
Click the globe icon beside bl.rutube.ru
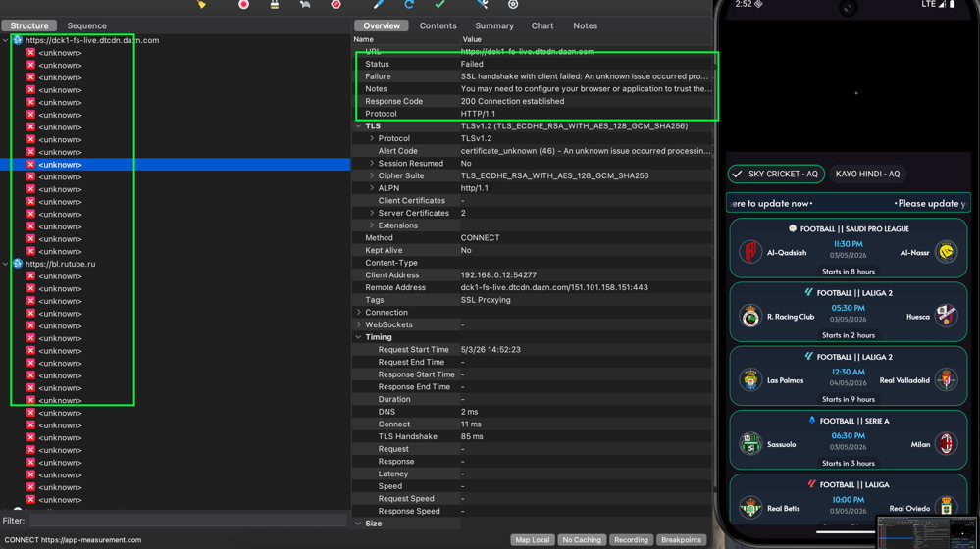click(x=18, y=264)
